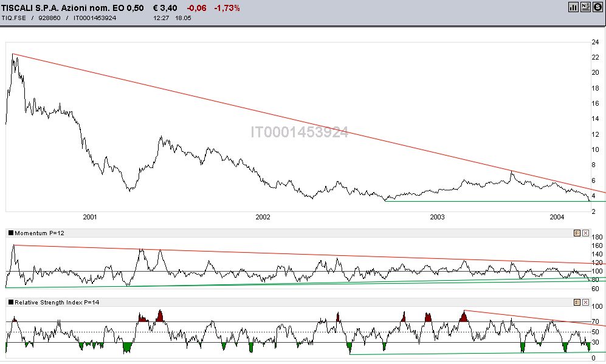Click the 2001 label on time axis
The image size is (606, 364).
90,217
